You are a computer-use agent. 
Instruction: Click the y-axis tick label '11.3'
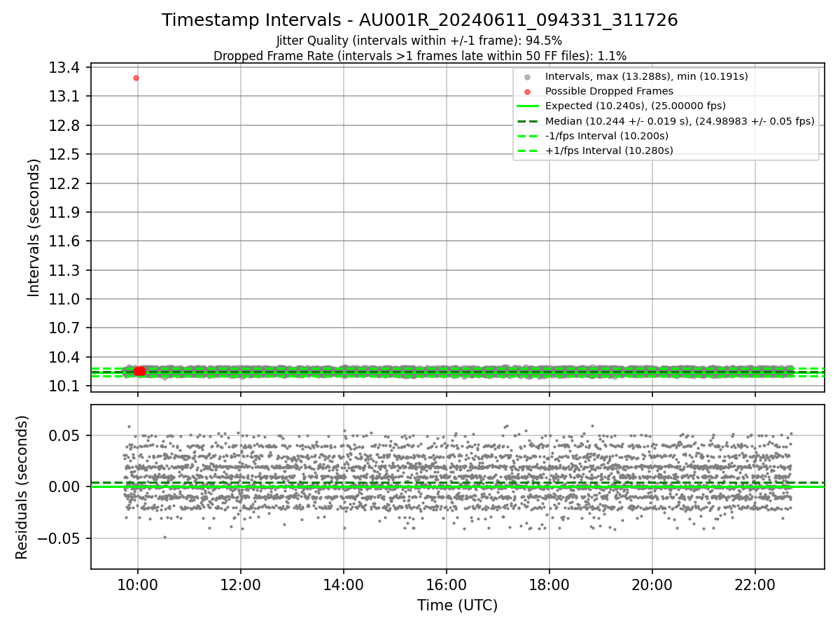(63, 271)
